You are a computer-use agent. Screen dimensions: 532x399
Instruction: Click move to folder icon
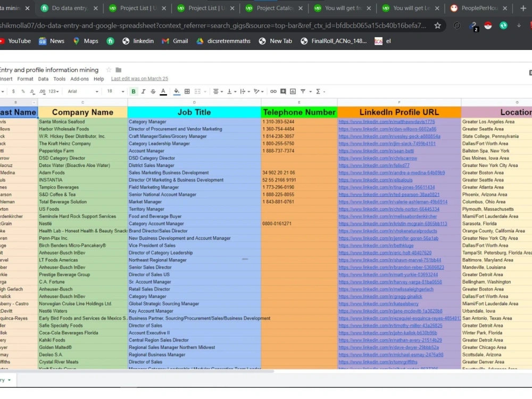[119, 70]
